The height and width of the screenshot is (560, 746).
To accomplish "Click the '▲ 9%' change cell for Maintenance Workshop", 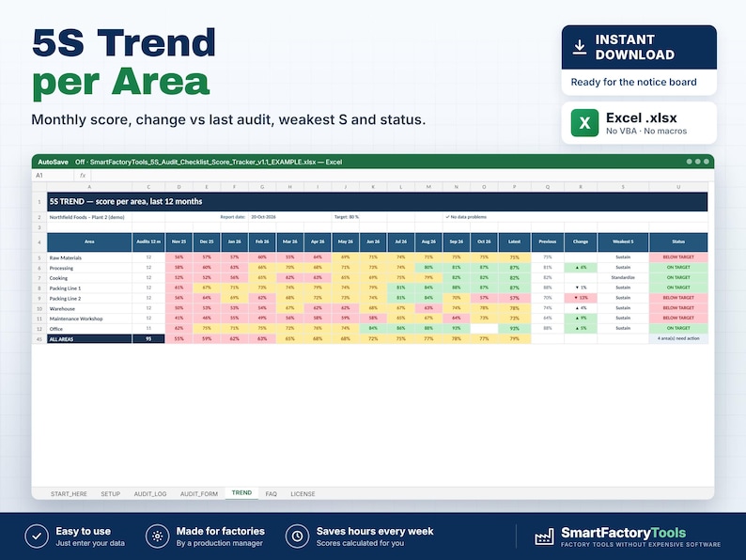I will pos(581,319).
